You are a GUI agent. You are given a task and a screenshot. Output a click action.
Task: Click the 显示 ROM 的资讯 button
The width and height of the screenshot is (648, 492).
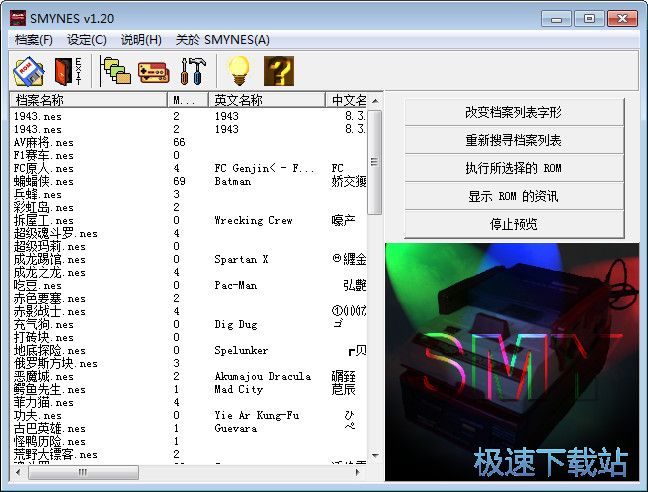[513, 196]
